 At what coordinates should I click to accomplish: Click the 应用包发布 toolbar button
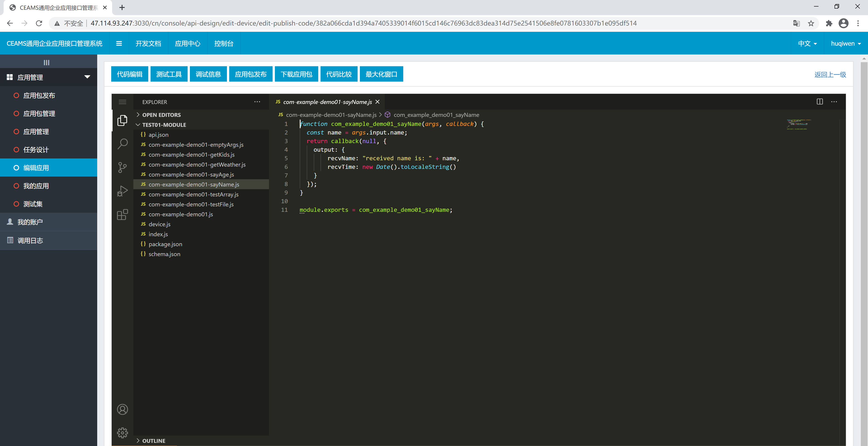click(x=251, y=74)
